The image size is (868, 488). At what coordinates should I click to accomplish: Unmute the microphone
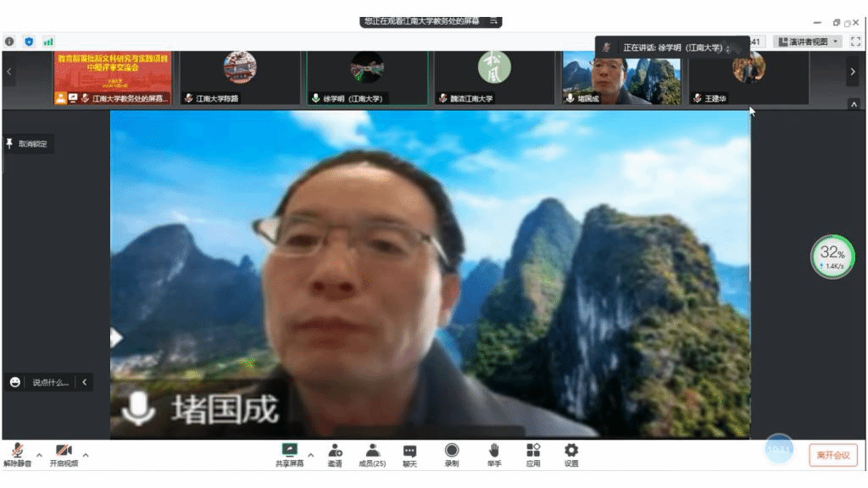(x=16, y=454)
